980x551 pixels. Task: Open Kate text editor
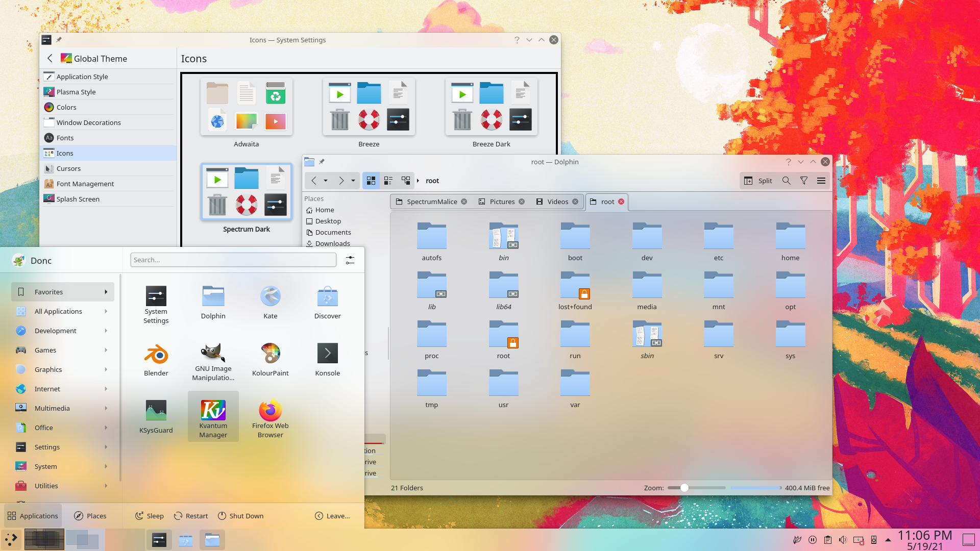(270, 303)
